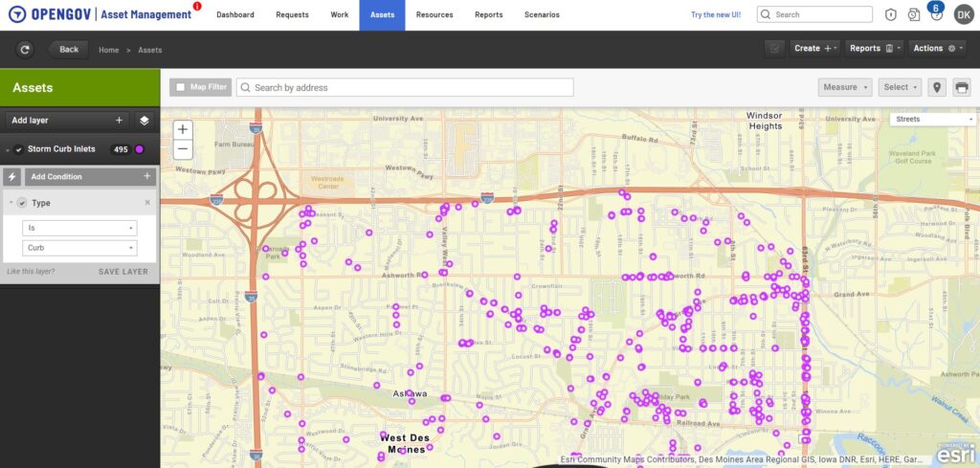980x468 pixels.
Task: Open the 'Is' operator dropdown
Action: (79, 228)
